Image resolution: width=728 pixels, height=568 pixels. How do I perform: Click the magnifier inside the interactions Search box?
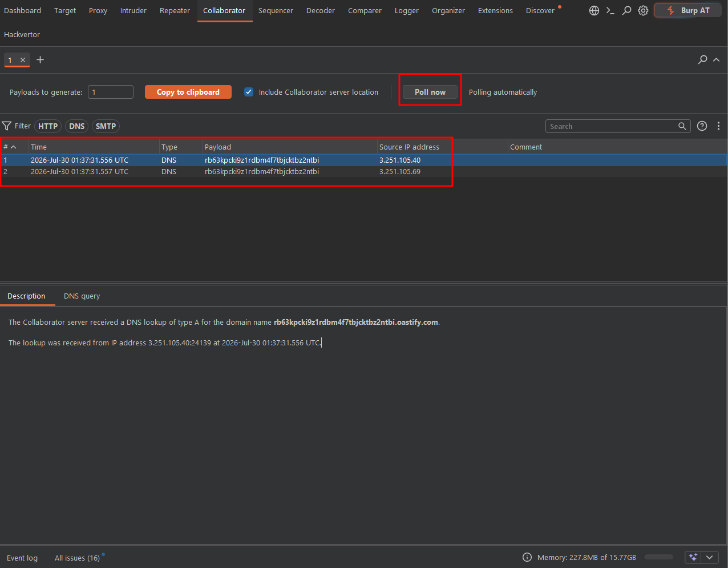[682, 126]
